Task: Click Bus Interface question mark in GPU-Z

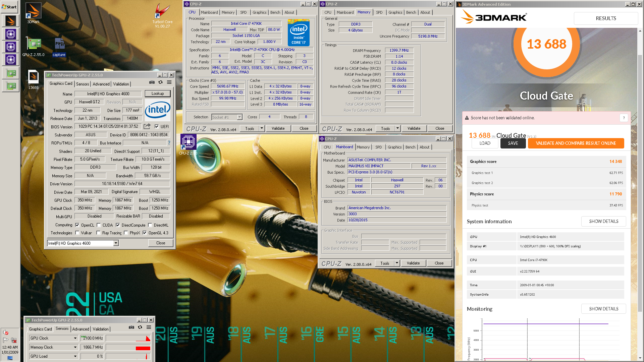Action: coord(169,143)
